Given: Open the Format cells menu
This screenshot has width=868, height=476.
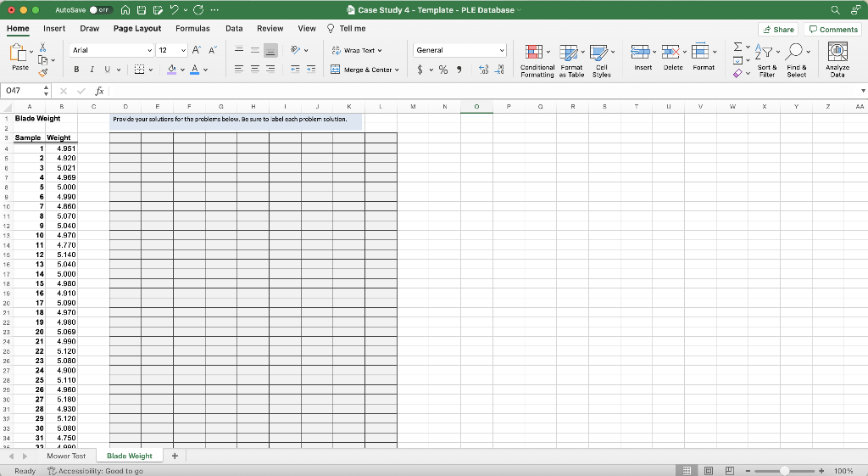Looking at the screenshot, I should 704,58.
